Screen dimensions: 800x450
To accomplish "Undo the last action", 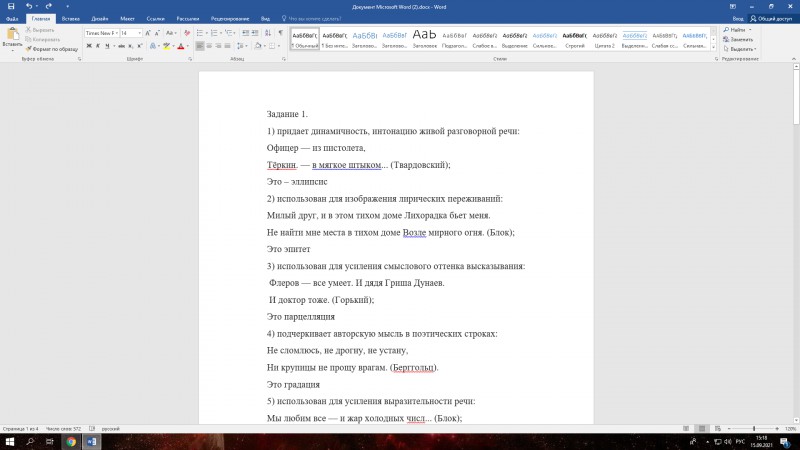I will 29,6.
